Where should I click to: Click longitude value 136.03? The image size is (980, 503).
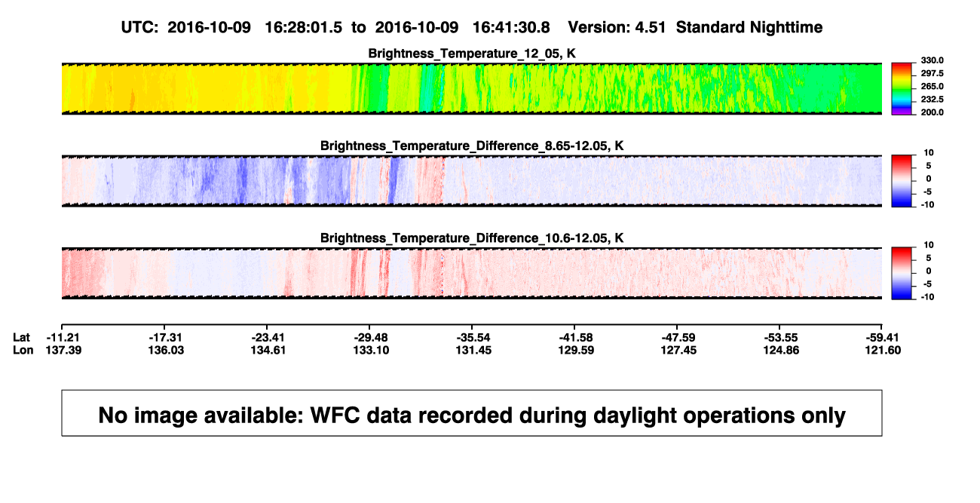coord(167,350)
